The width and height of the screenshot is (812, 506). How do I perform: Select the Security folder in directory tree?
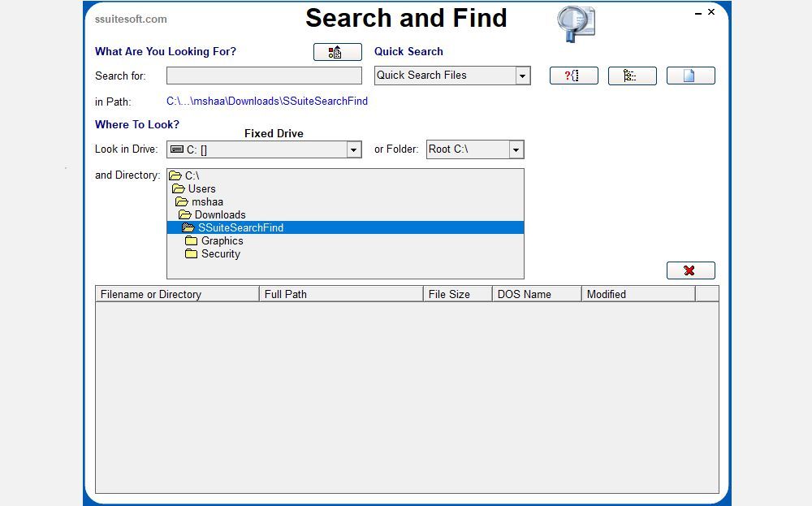click(221, 253)
